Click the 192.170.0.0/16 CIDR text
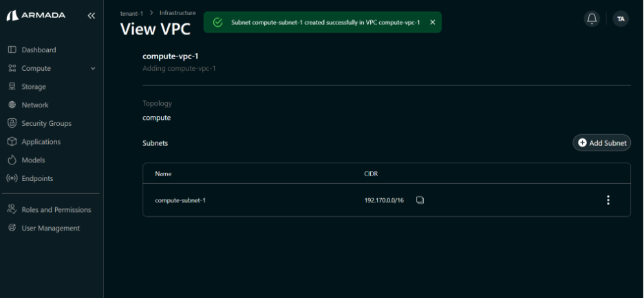 384,200
